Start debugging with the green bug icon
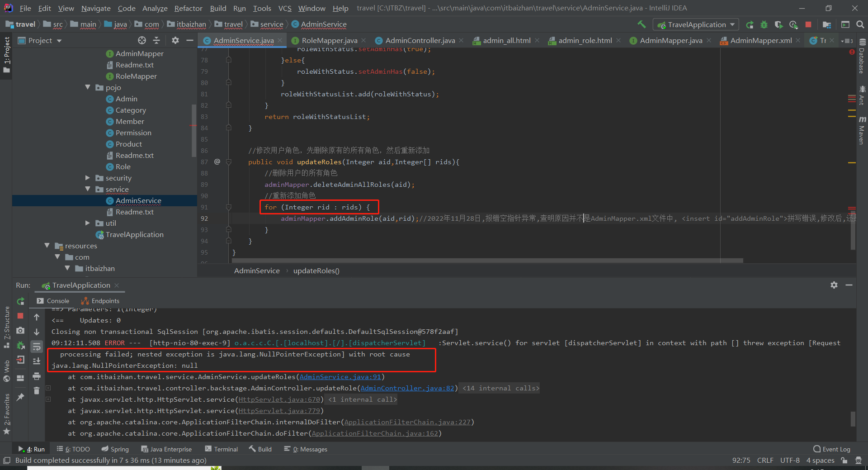 pos(764,24)
